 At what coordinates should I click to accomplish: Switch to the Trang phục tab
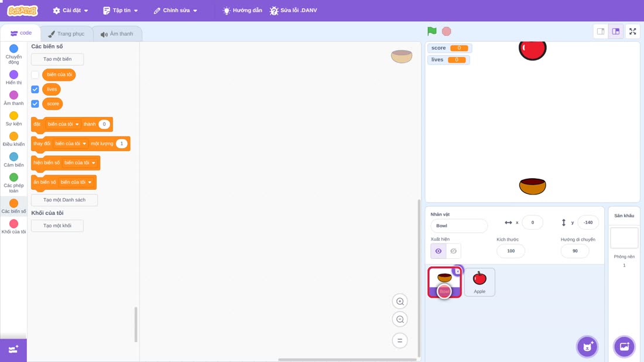[66, 34]
